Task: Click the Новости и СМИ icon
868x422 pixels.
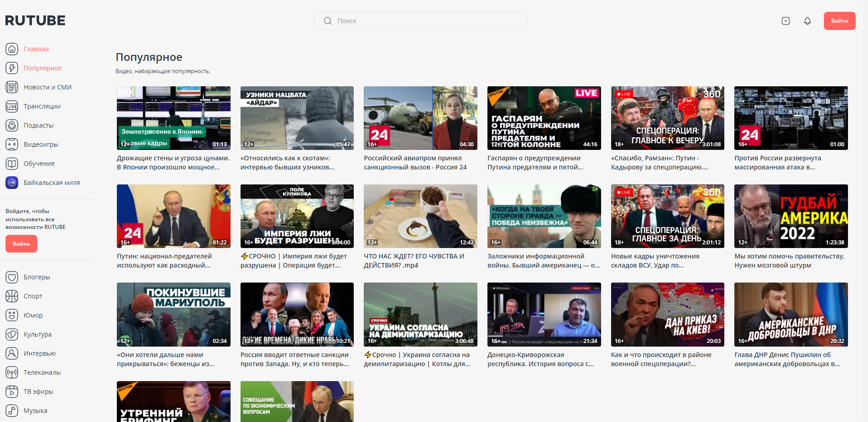Action: (x=12, y=87)
